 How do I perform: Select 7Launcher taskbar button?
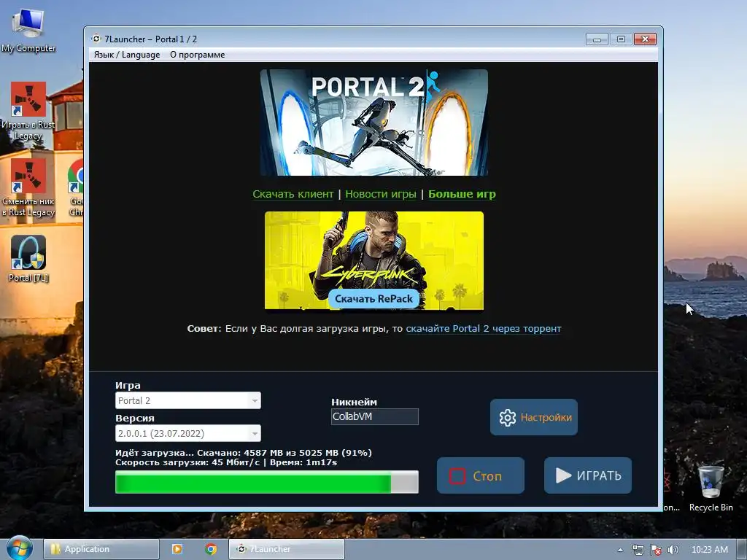click(286, 549)
